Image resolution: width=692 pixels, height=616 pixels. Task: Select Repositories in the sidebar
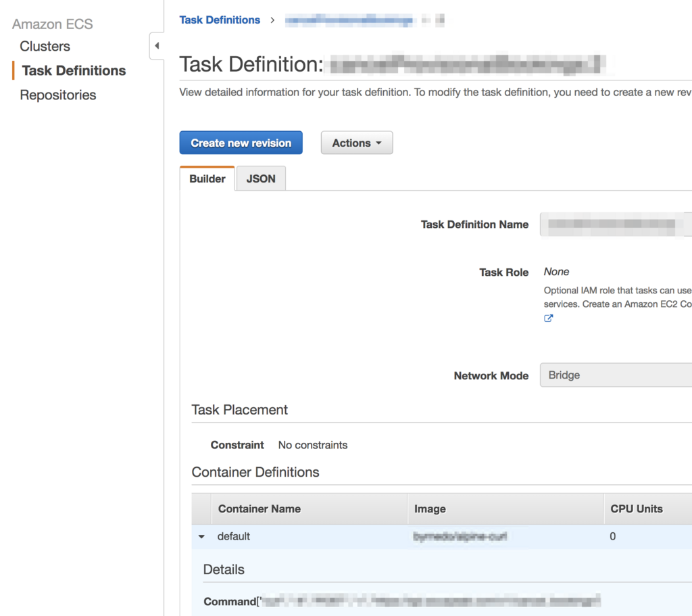point(57,95)
